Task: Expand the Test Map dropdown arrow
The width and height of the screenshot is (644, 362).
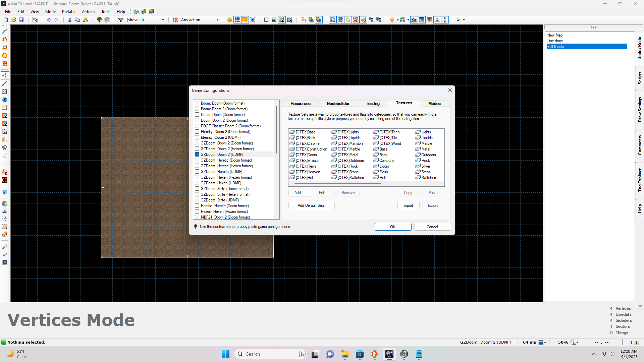Action: (464, 20)
